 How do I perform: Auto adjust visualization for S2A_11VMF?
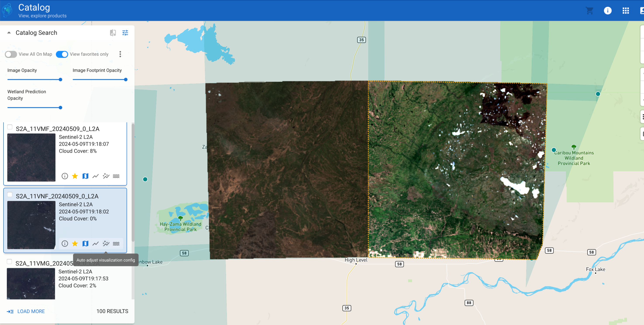[x=106, y=176]
